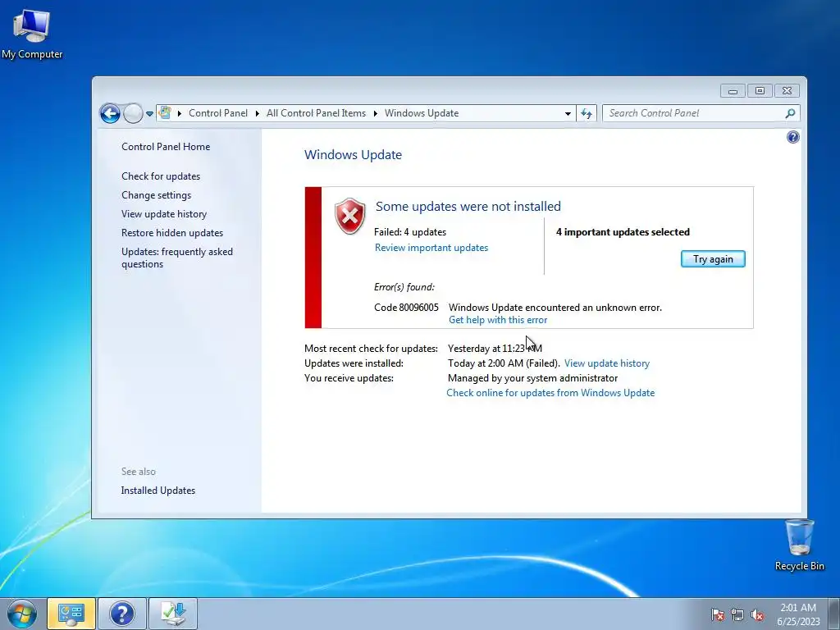Click the network tray icon
Image resolution: width=840 pixels, height=630 pixels.
(737, 615)
